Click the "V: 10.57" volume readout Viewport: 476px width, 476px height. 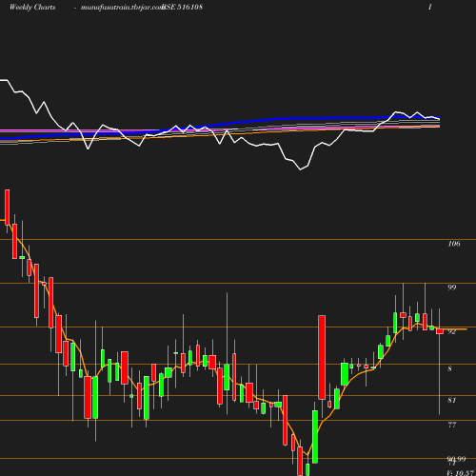click(460, 473)
